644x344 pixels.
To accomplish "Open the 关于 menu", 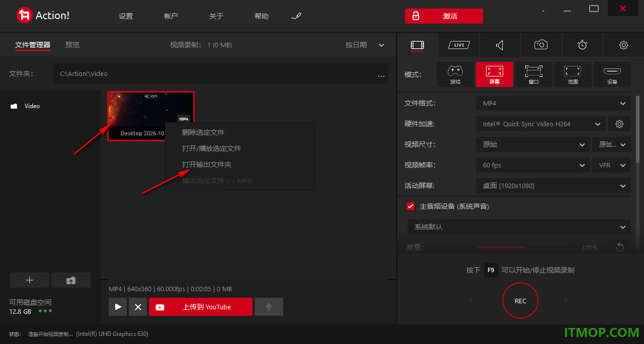I will pos(216,16).
